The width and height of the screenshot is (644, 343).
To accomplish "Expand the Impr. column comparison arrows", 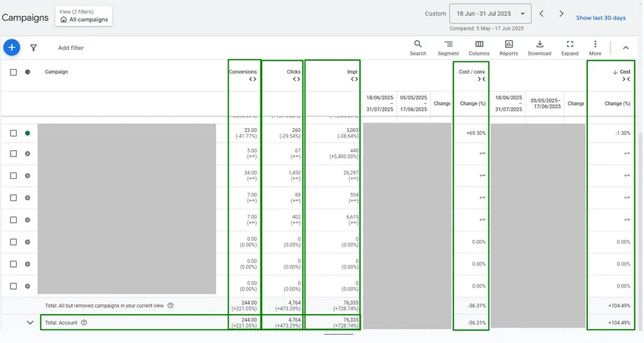I will (x=355, y=79).
